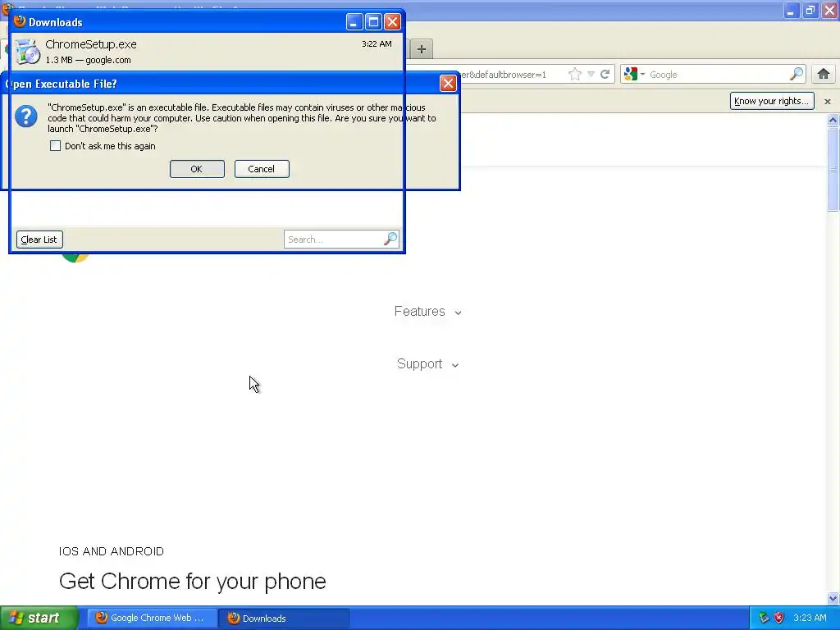This screenshot has height=630, width=840.
Task: Expand the Features menu
Action: pyautogui.click(x=427, y=311)
